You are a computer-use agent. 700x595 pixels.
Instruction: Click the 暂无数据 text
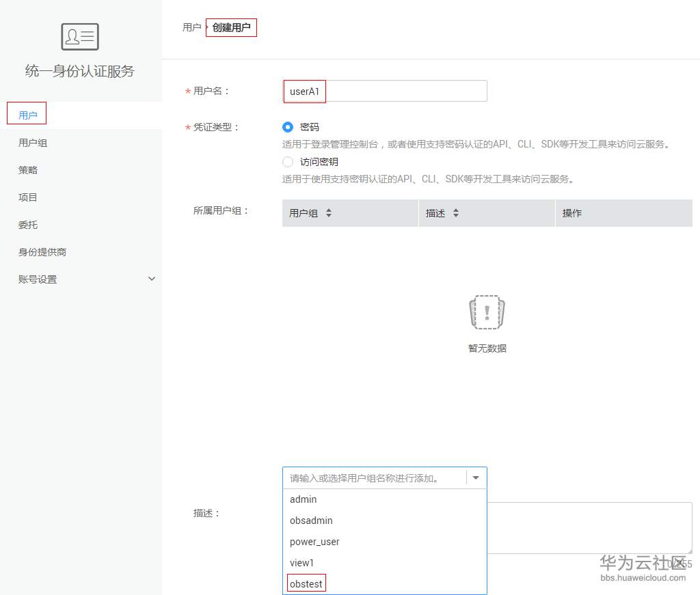coord(487,348)
